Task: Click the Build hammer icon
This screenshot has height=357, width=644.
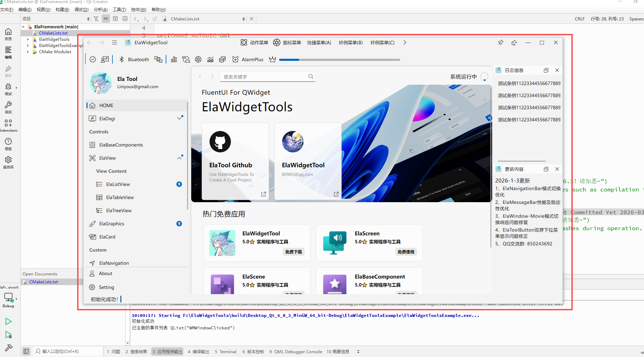Action: point(8,348)
